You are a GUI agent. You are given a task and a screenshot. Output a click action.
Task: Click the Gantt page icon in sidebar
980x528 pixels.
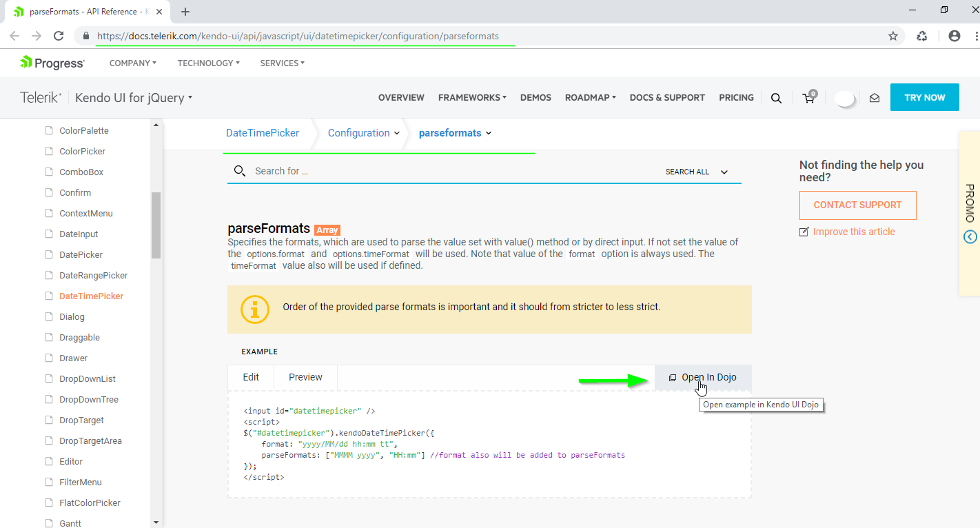[x=49, y=523]
